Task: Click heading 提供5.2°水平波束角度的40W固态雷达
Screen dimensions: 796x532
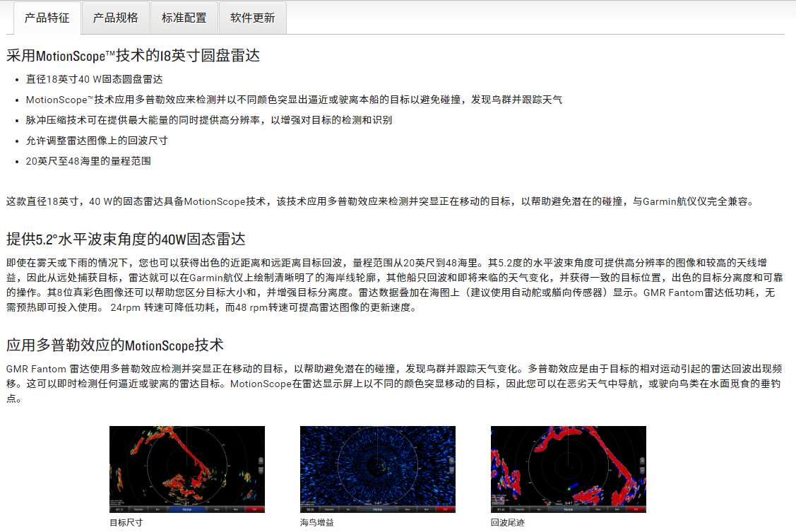Action: coord(126,238)
